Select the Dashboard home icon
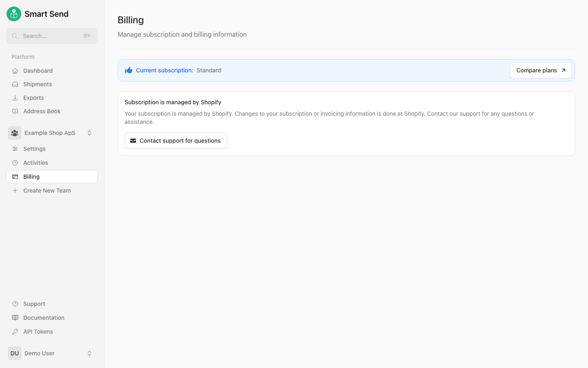Image resolution: width=588 pixels, height=368 pixels. 15,70
